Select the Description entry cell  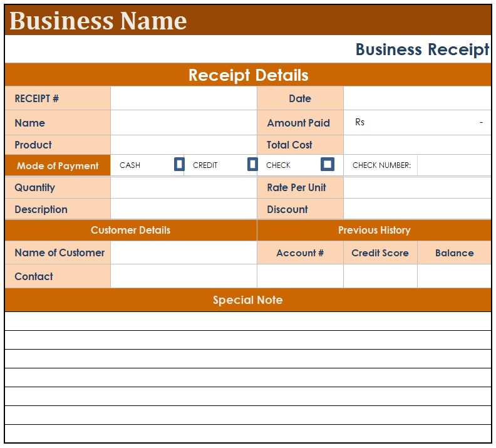pyautogui.click(x=183, y=209)
